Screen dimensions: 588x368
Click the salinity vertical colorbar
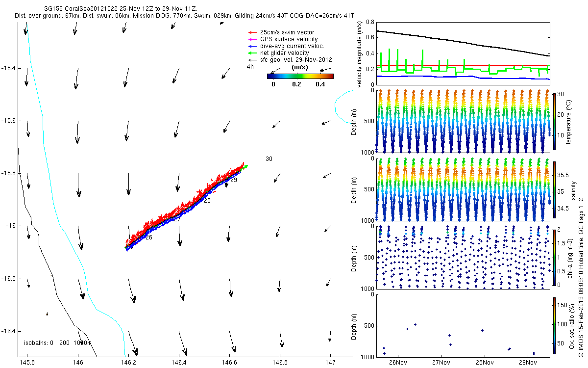pos(554,189)
